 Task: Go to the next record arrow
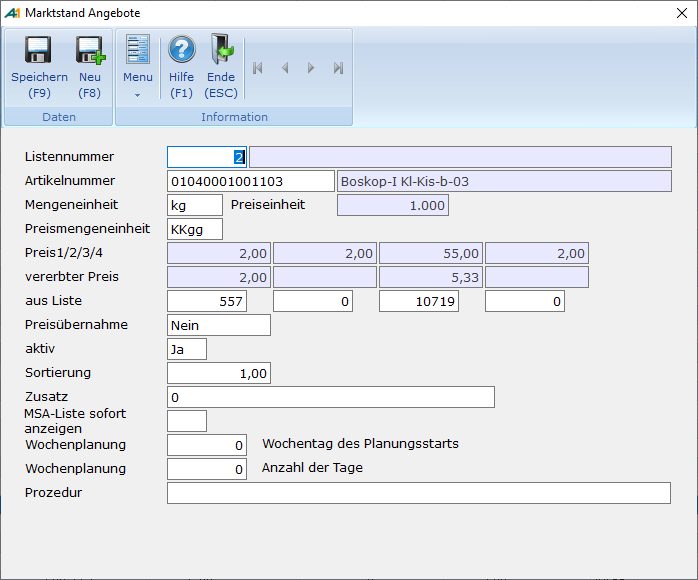click(311, 68)
